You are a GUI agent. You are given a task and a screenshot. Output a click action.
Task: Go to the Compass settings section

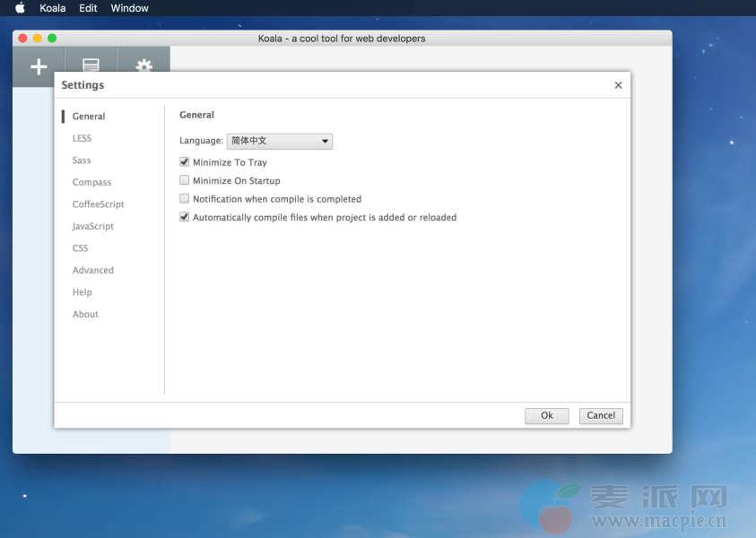pyautogui.click(x=91, y=182)
